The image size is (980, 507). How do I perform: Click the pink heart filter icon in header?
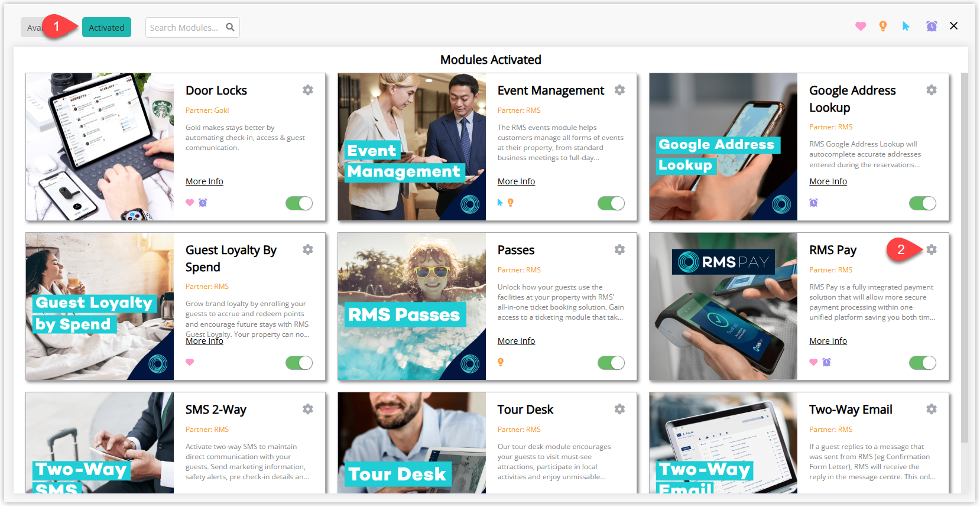coord(861,26)
